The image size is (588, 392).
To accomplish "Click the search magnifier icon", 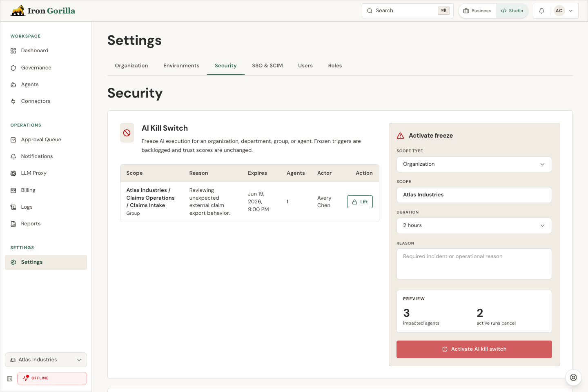I will 370,11.
